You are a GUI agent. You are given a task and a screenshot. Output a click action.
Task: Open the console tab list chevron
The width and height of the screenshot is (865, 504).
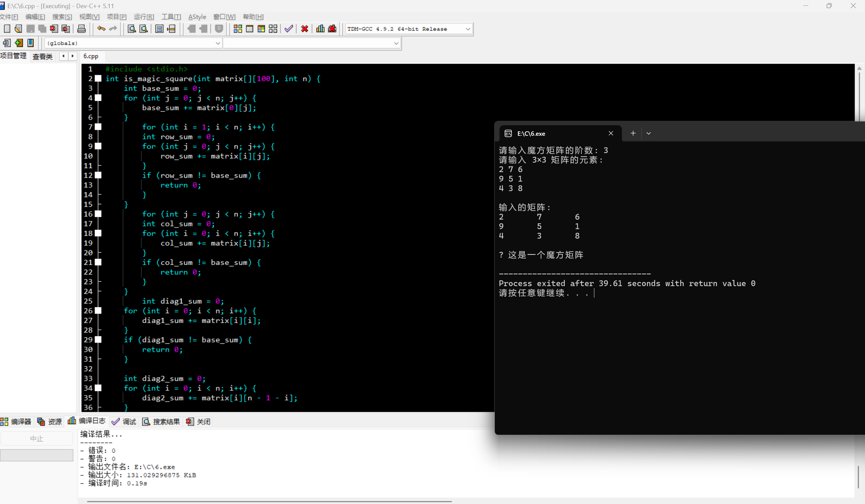(648, 133)
